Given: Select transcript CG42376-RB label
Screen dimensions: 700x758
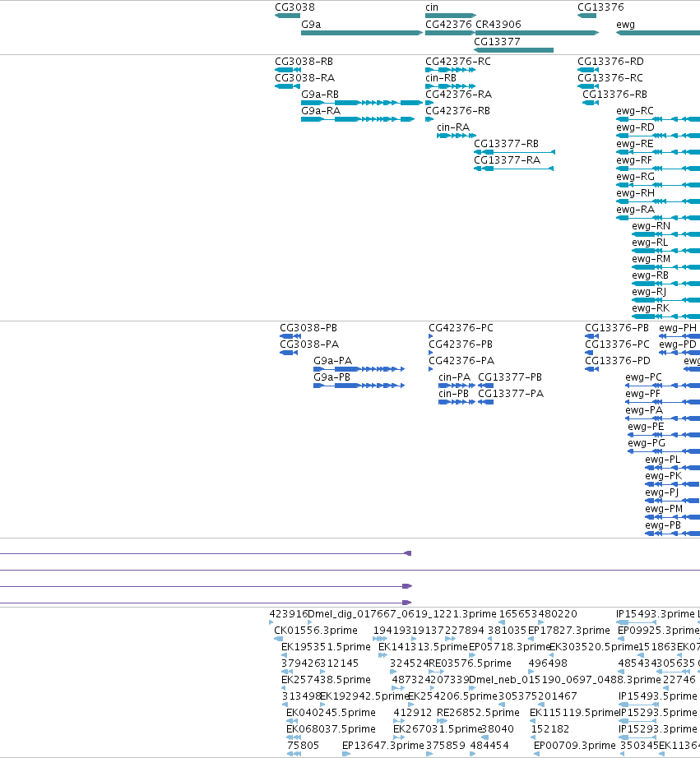Looking at the screenshot, I should (x=457, y=111).
